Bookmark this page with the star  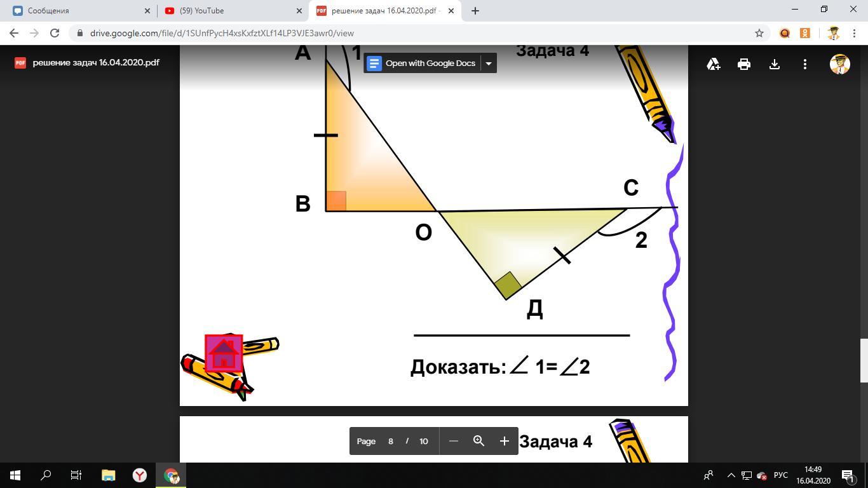click(759, 33)
